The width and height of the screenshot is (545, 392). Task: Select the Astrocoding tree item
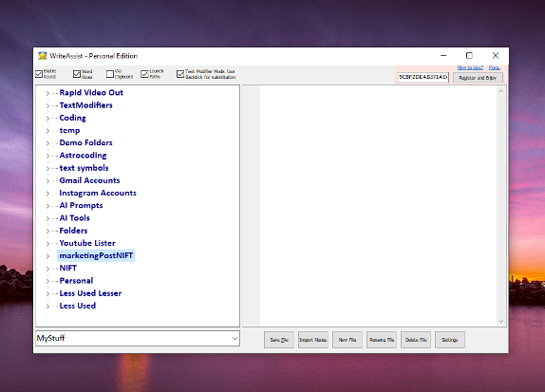[x=83, y=155]
